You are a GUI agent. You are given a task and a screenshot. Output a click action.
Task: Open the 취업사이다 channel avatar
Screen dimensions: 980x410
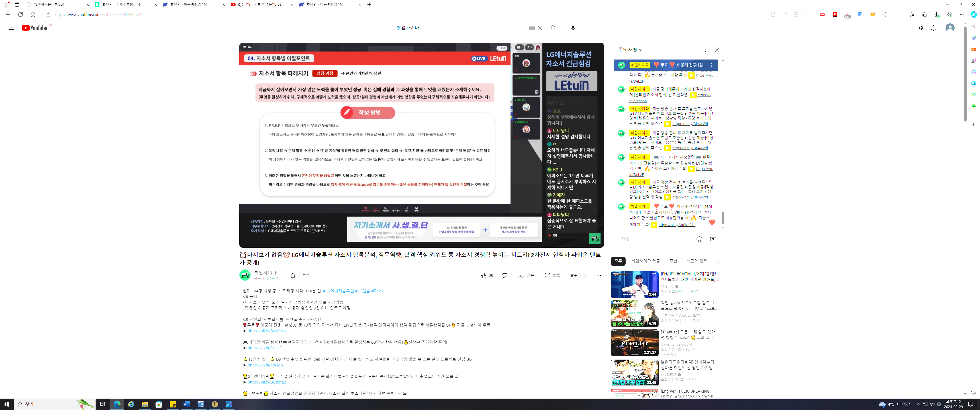click(x=245, y=275)
